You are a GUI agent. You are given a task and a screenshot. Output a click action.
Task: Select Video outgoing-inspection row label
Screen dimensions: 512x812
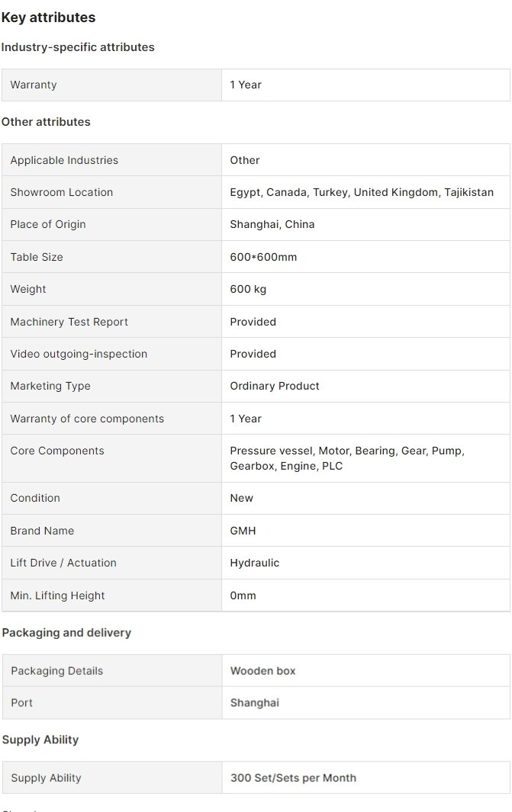click(79, 355)
